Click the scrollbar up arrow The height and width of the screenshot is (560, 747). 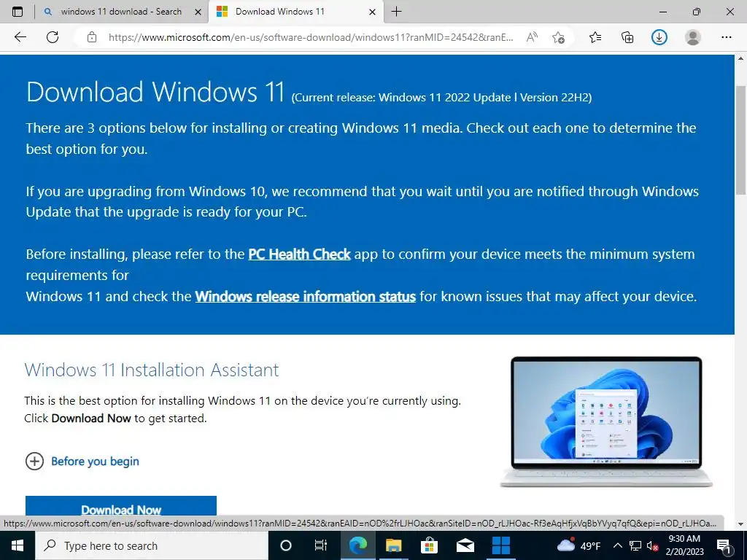[740, 58]
